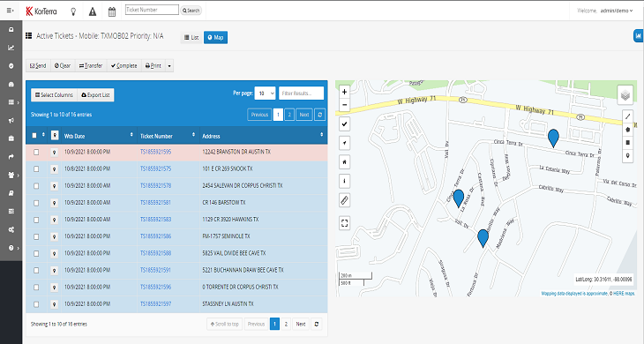This screenshot has height=344, width=644.
Task: Click the Transfer button
Action: (91, 65)
